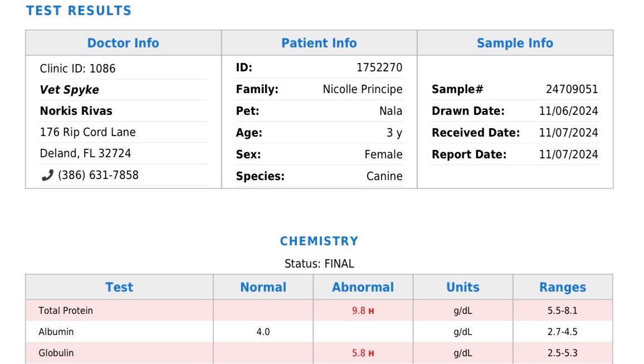Click the Status: FINAL text
This screenshot has height=364, width=644.
coord(319,264)
